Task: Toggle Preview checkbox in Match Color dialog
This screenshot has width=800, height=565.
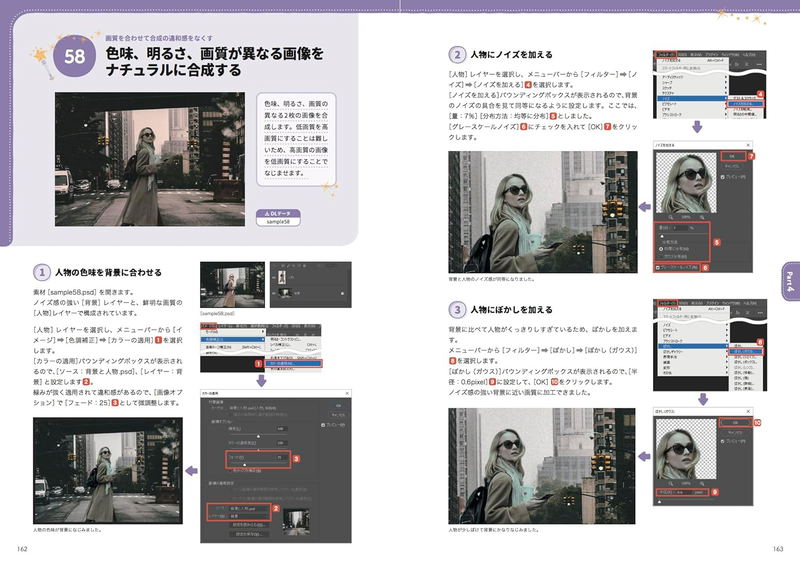Action: coord(323,425)
